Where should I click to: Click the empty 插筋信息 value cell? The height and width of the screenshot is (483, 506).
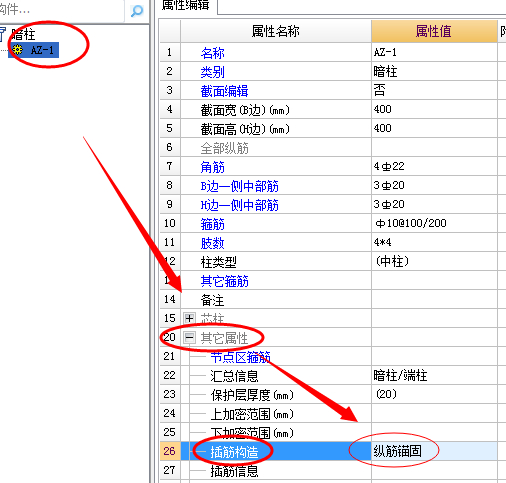434,470
